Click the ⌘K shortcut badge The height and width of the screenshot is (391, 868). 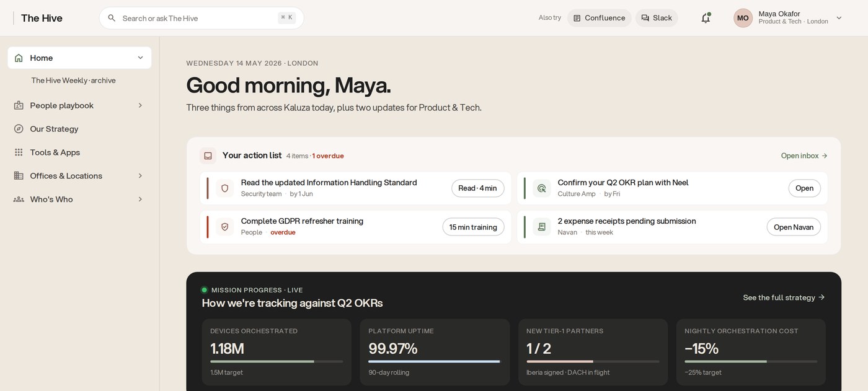(x=286, y=18)
